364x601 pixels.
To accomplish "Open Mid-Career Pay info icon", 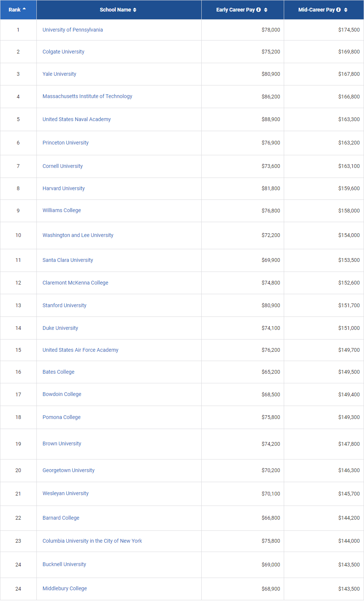I will 338,10.
